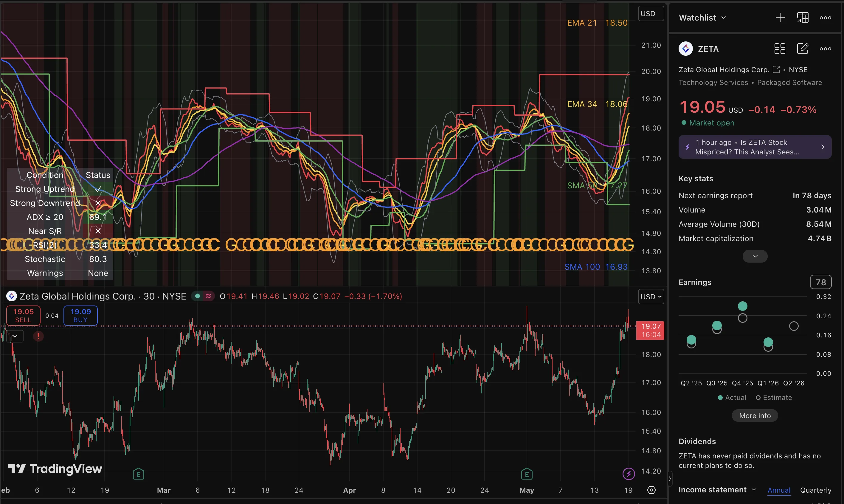Open USD currency dropdown on lower chart
The image size is (844, 504).
(651, 297)
